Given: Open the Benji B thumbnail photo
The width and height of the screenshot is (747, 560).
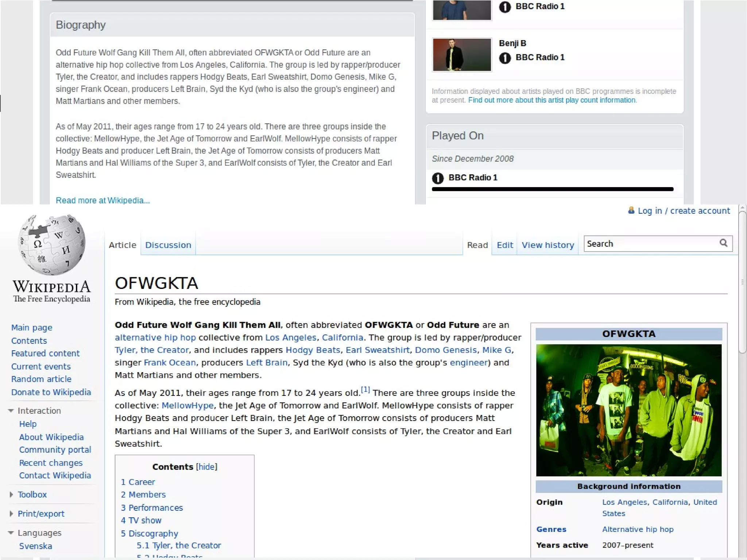Looking at the screenshot, I should [x=462, y=55].
